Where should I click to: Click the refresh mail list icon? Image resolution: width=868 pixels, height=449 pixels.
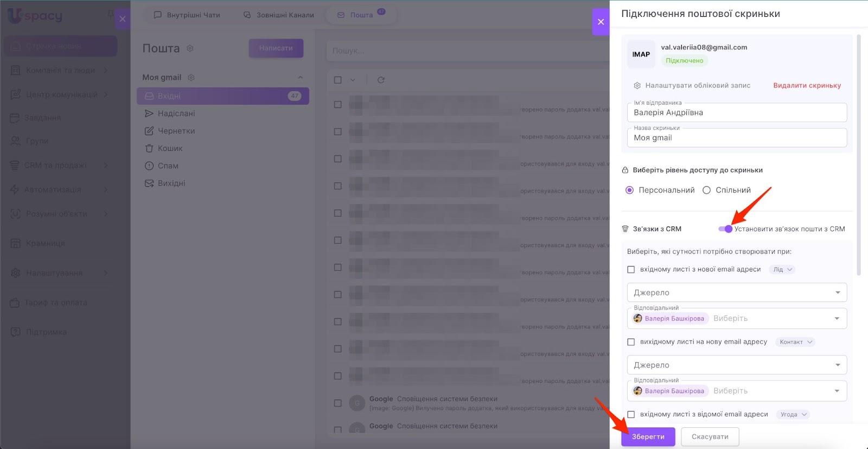tap(381, 80)
